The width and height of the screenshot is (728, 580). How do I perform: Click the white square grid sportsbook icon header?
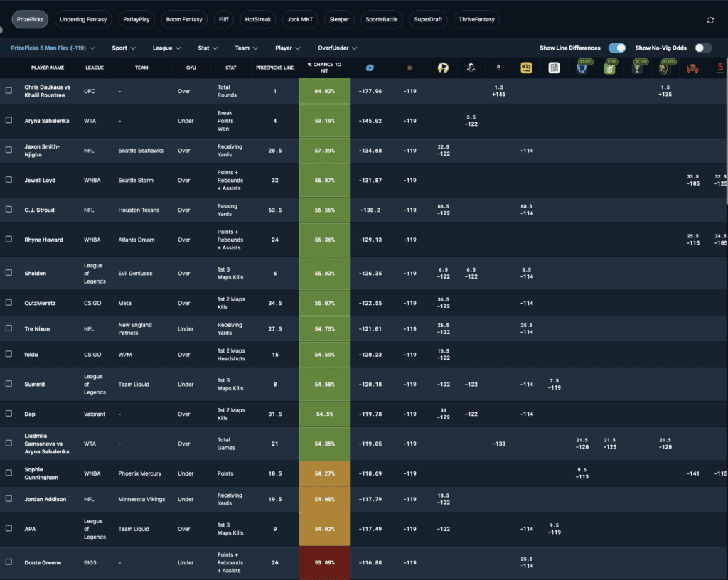pos(554,68)
